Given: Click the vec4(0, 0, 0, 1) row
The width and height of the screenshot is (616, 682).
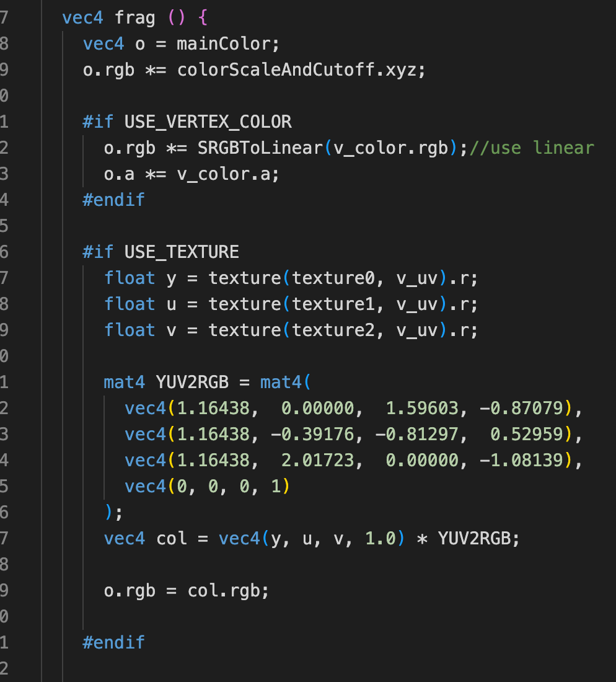Looking at the screenshot, I should click(207, 487).
